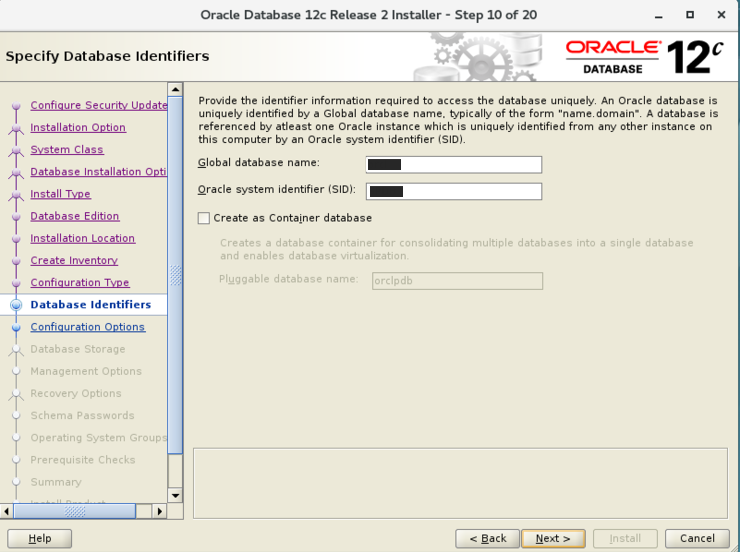Click the Help button
740x552 pixels.
[40, 538]
